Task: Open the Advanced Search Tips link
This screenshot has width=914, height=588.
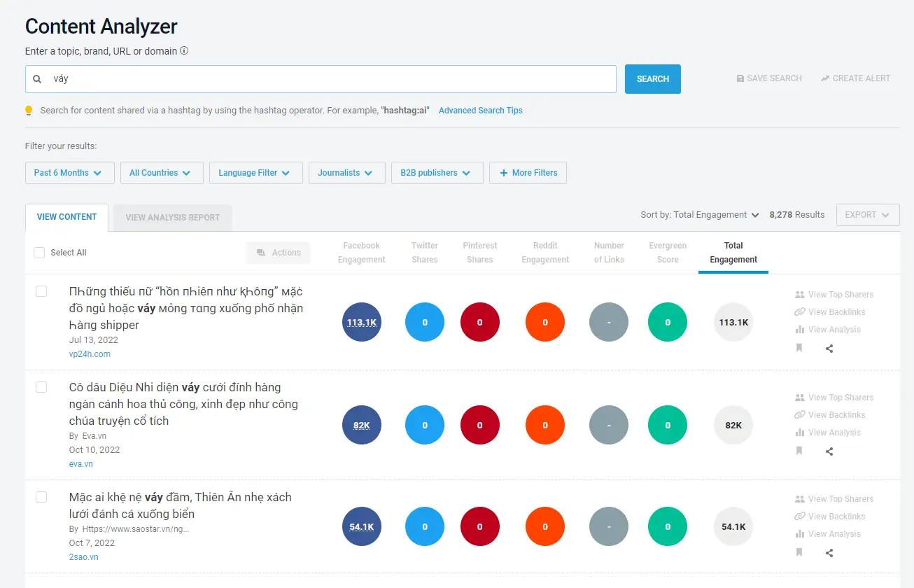Action: 480,111
